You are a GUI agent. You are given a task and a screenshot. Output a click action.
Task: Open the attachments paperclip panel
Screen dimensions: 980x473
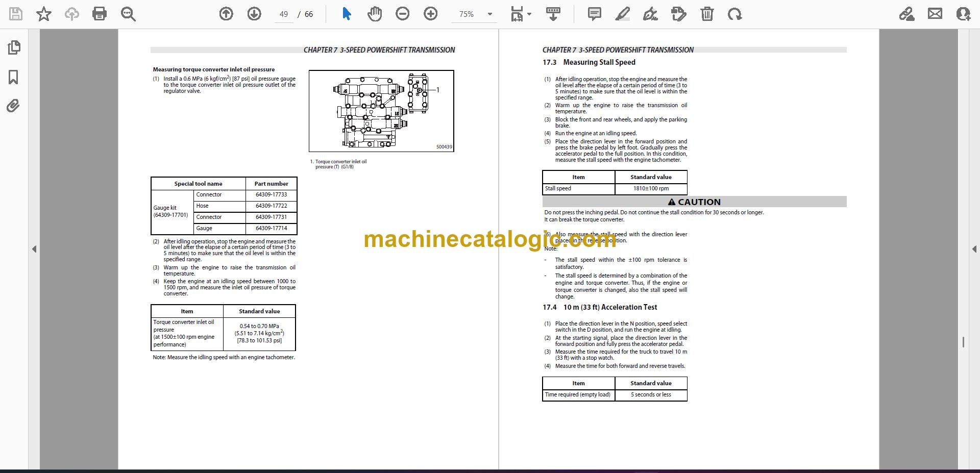pyautogui.click(x=13, y=106)
